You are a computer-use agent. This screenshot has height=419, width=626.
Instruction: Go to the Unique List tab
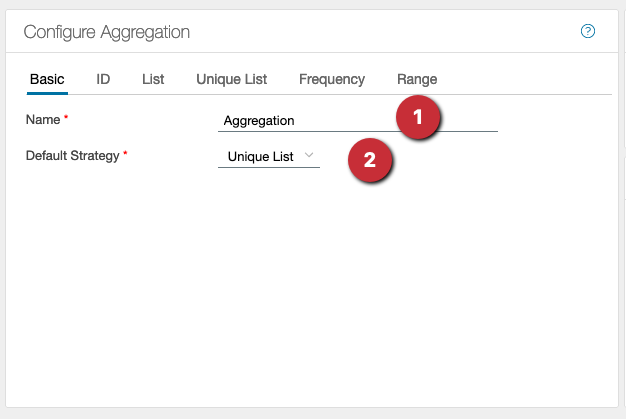click(232, 79)
